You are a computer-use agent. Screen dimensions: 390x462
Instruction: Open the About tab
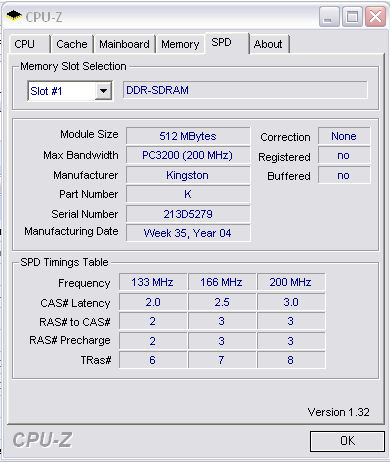pyautogui.click(x=268, y=44)
